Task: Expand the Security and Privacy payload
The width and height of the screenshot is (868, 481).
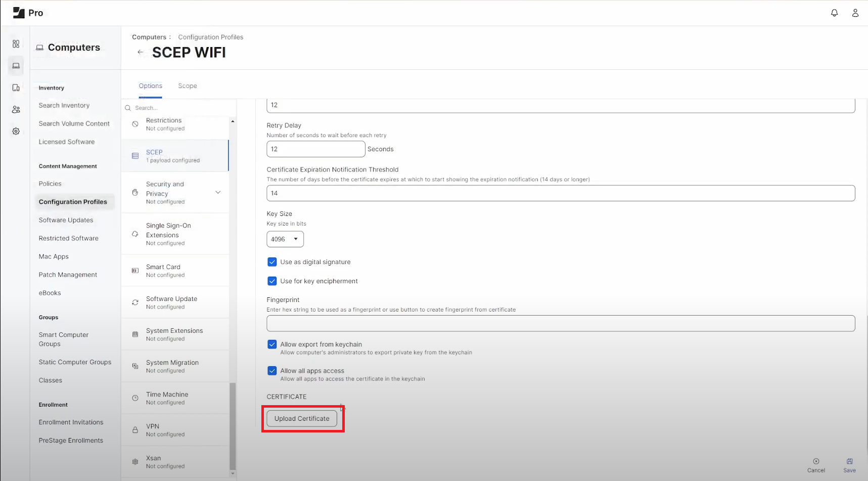Action: (x=218, y=192)
